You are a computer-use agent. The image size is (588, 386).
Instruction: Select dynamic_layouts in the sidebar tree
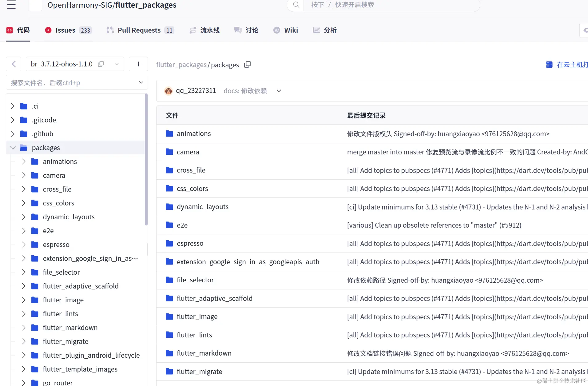point(69,217)
